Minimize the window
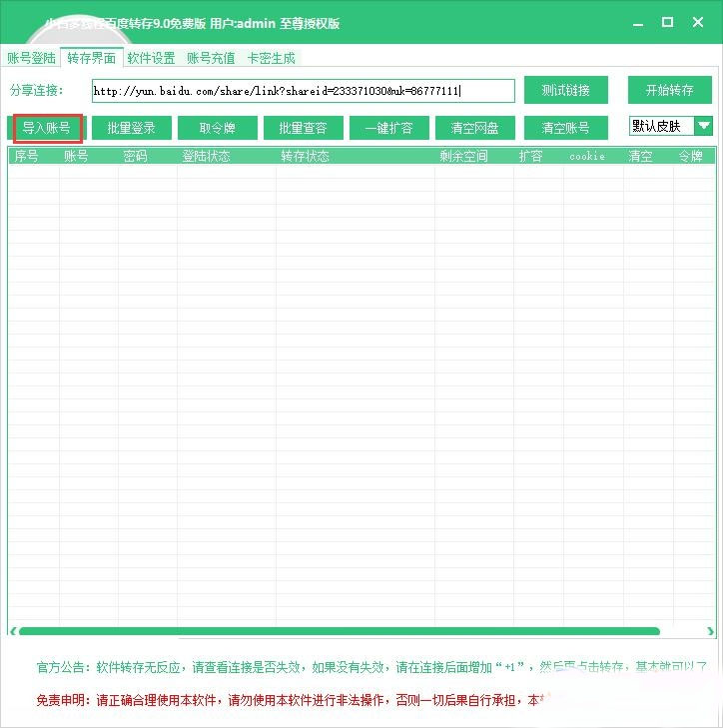The width and height of the screenshot is (723, 728). click(x=638, y=23)
